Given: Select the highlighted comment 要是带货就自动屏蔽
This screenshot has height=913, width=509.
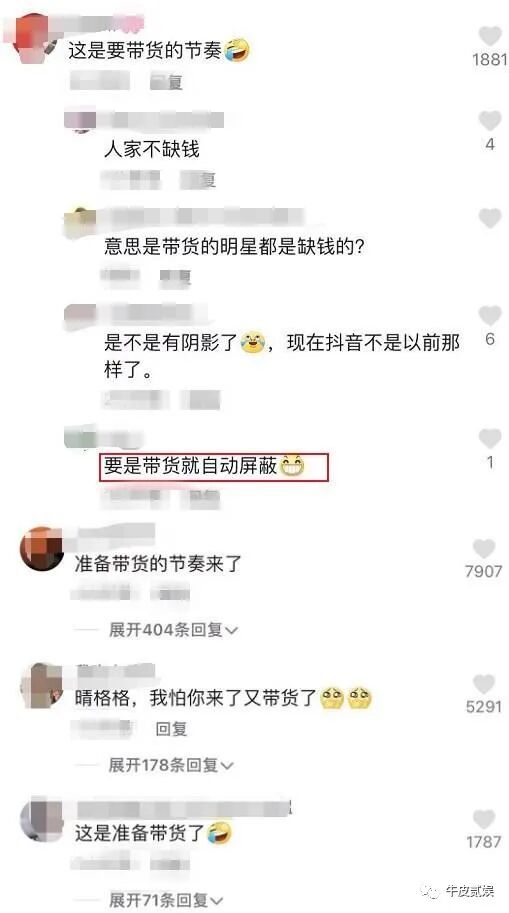Looking at the screenshot, I should (214, 468).
